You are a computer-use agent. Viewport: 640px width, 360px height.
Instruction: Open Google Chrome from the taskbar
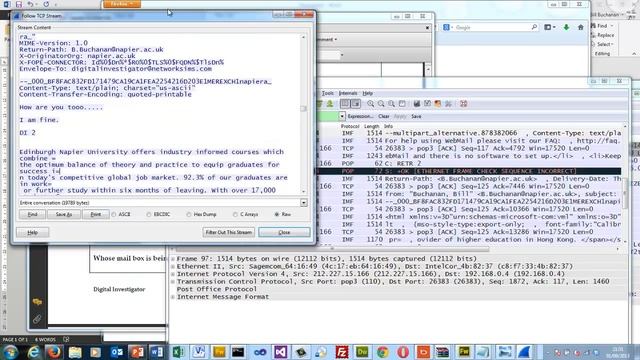point(382,352)
